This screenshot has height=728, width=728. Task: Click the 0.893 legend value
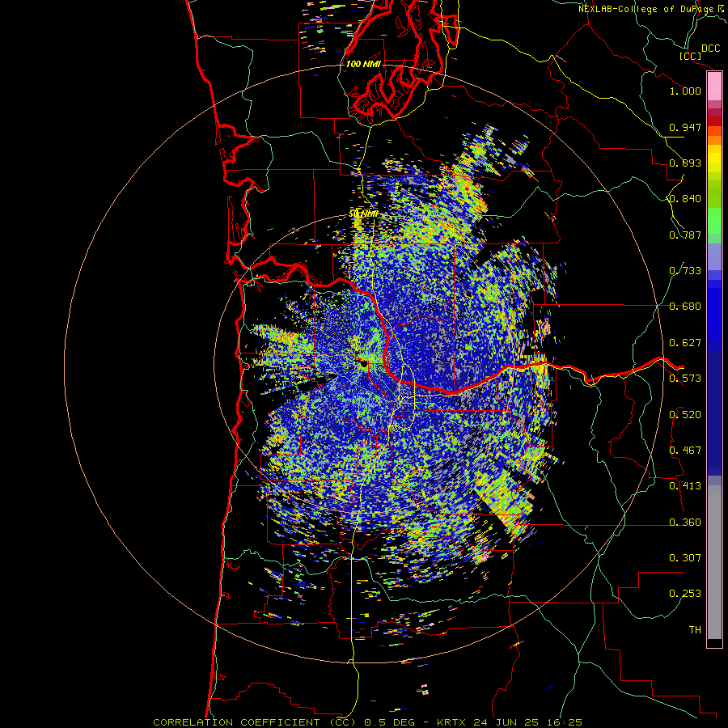[x=685, y=163]
